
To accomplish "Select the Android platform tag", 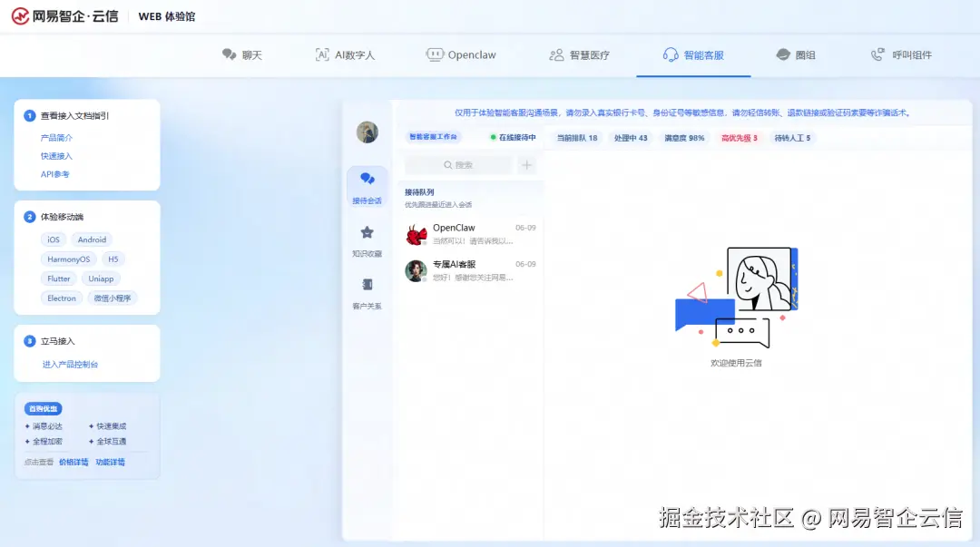I will (x=92, y=239).
